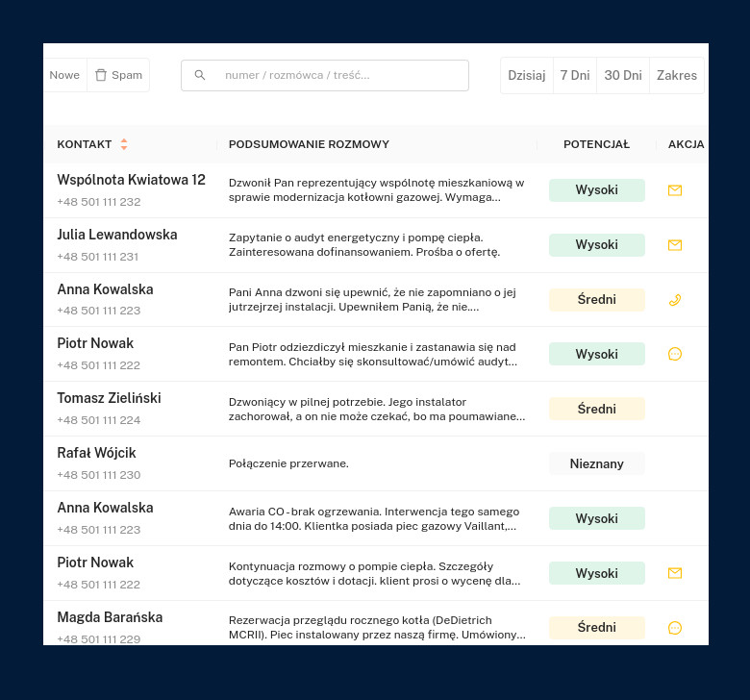The width and height of the screenshot is (750, 700).
Task: Select the 7 Dni filter
Action: (x=575, y=75)
